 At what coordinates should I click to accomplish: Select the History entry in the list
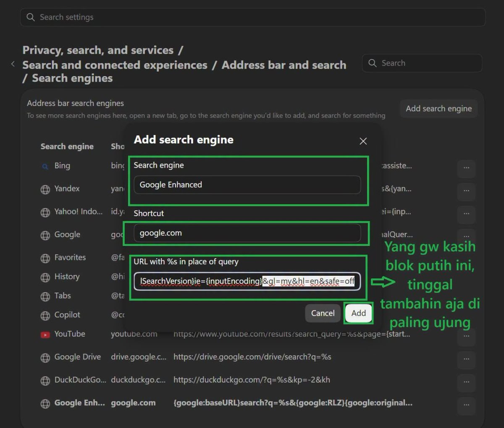coord(67,277)
